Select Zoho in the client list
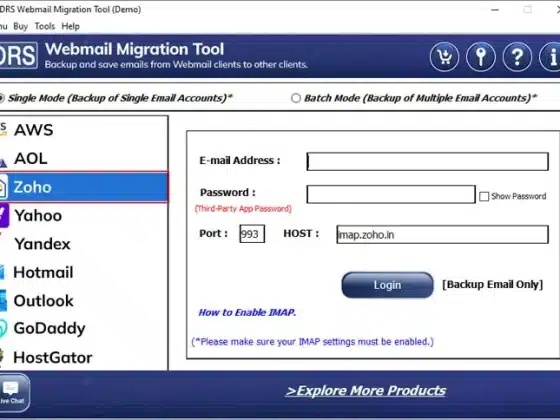560x420 pixels. [x=84, y=187]
